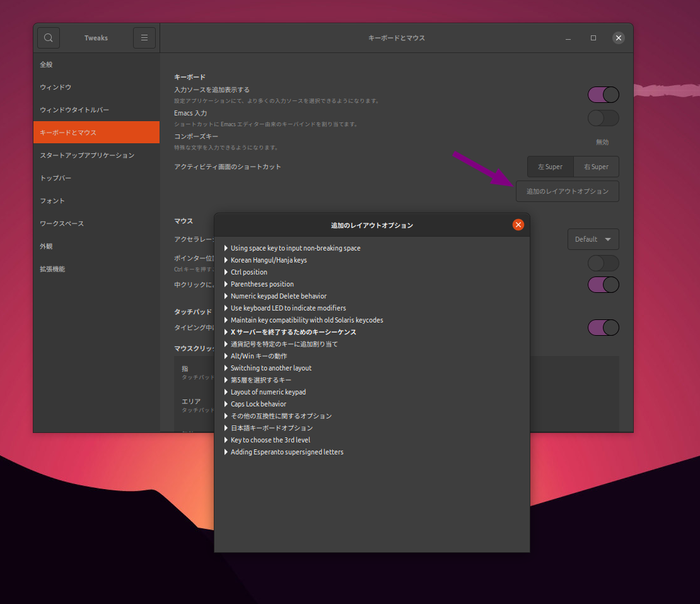Viewport: 700px width, 604px height.
Task: Click 無効 for the Compose key
Action: pyautogui.click(x=602, y=142)
